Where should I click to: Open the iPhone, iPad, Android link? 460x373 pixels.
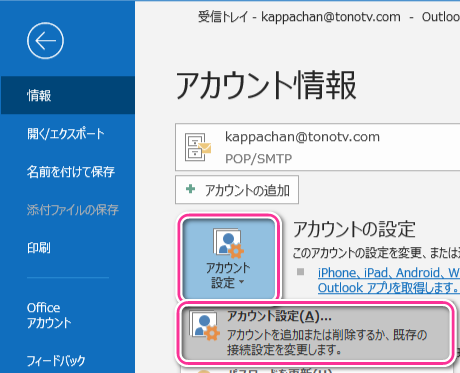point(389,280)
